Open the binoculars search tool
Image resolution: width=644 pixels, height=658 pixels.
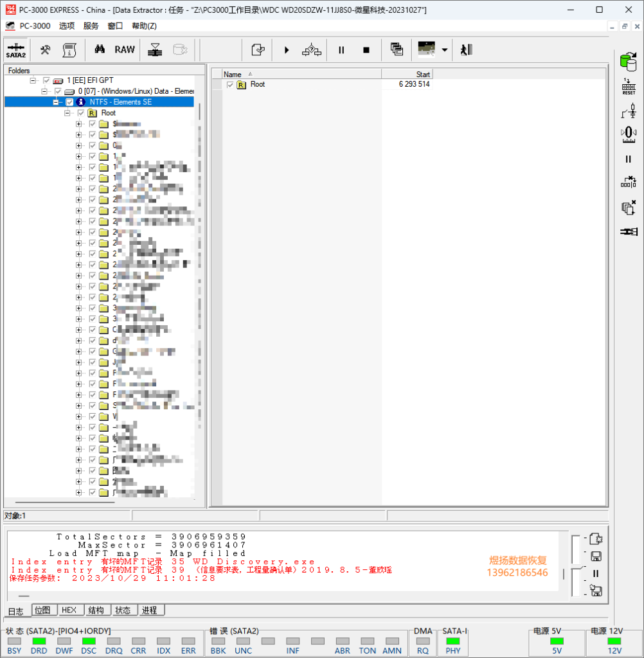pyautogui.click(x=100, y=49)
